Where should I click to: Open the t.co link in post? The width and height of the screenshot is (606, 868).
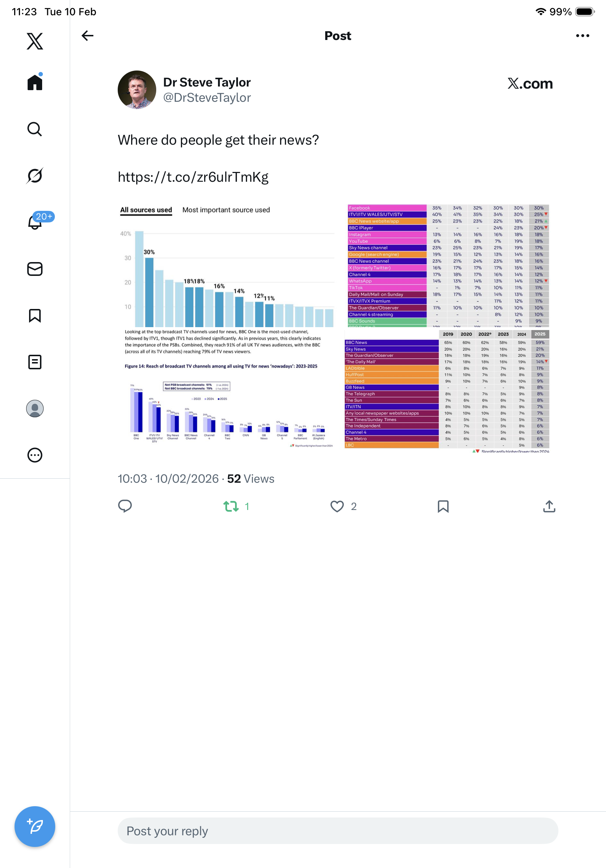pos(193,177)
